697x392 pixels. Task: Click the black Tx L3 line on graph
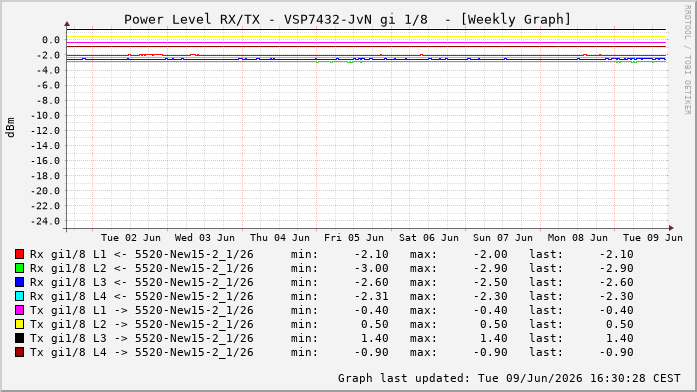pyautogui.click(x=366, y=30)
